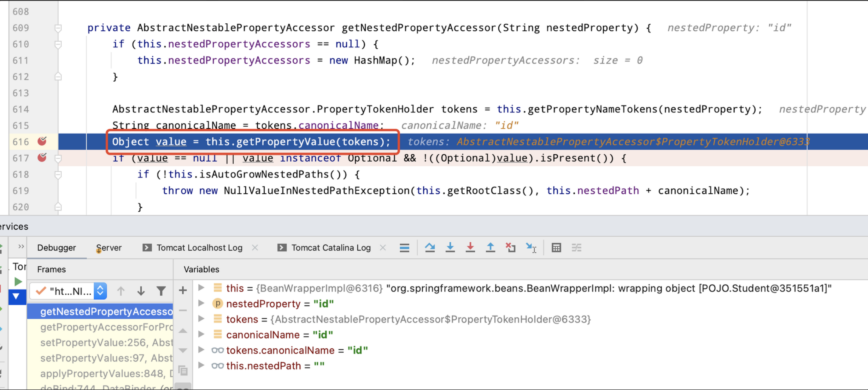This screenshot has width=868, height=390.
Task: Click line number 611 in the gutter
Action: pos(21,60)
